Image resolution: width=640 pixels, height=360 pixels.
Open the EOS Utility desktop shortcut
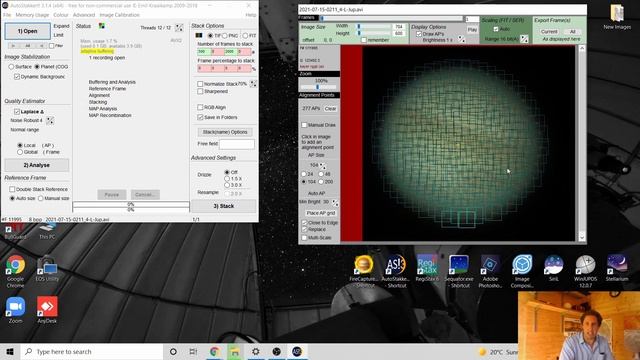click(47, 269)
